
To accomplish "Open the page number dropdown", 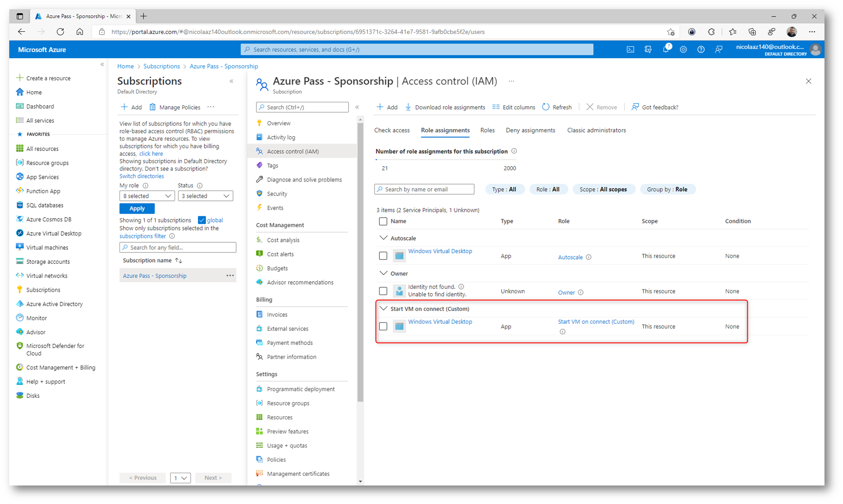I will tap(181, 478).
